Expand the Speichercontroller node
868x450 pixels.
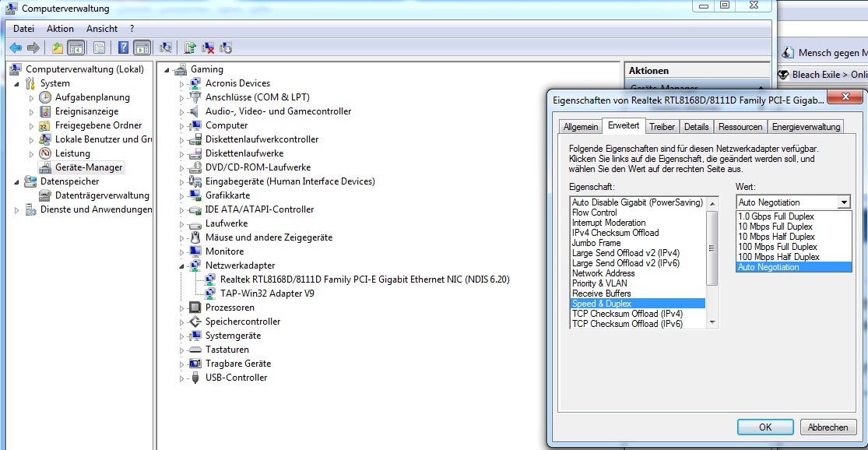click(x=181, y=322)
